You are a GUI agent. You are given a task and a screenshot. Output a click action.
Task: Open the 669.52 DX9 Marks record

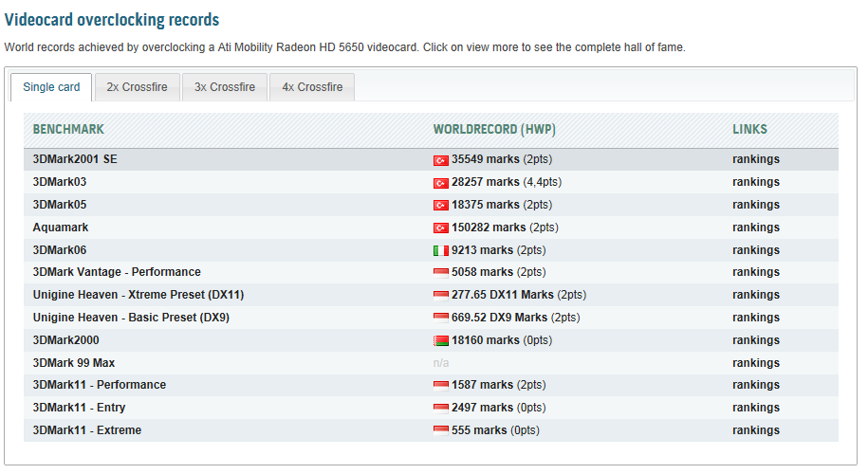[499, 318]
